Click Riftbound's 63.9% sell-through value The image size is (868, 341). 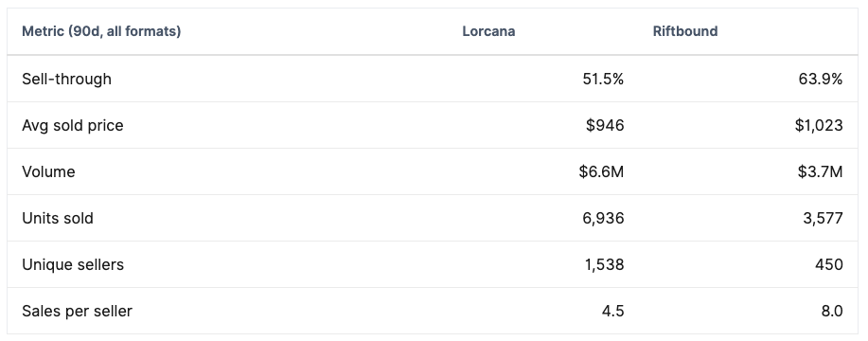(822, 80)
